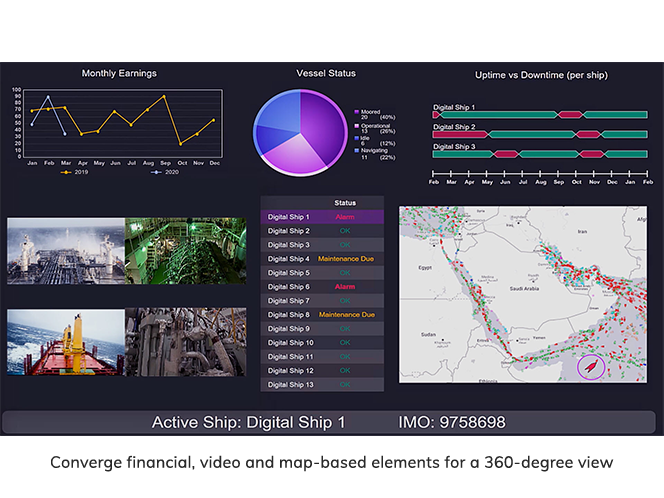664x498 pixels.
Task: Click the Navigating legend marker
Action: coord(356,151)
